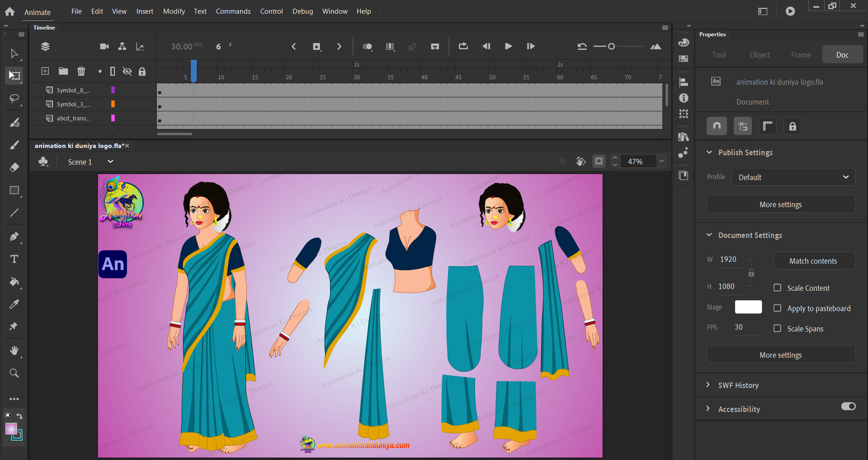This screenshot has height=460, width=868.
Task: Open the Timeline panel options menu
Action: click(x=665, y=28)
